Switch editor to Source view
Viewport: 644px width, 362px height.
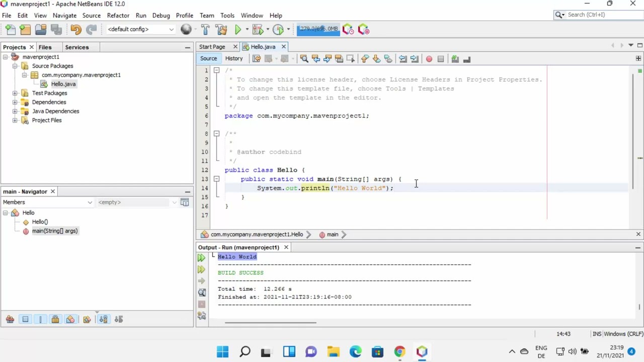[x=208, y=59]
